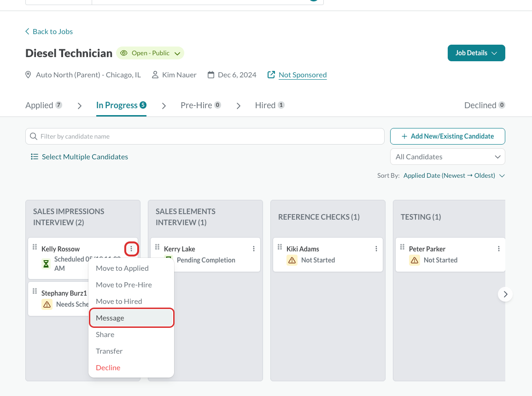Open the Job Details dropdown
The height and width of the screenshot is (396, 532).
[476, 53]
